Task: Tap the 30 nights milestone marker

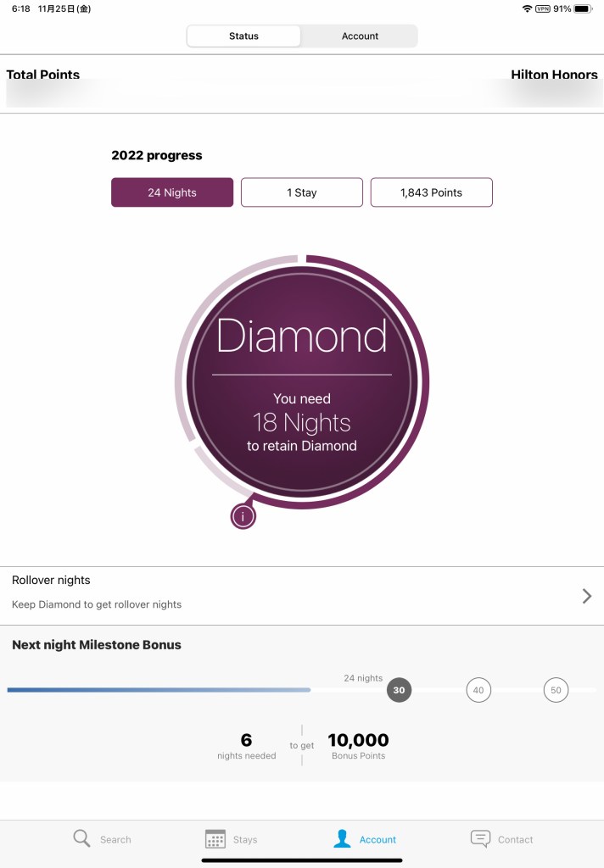Action: (399, 690)
